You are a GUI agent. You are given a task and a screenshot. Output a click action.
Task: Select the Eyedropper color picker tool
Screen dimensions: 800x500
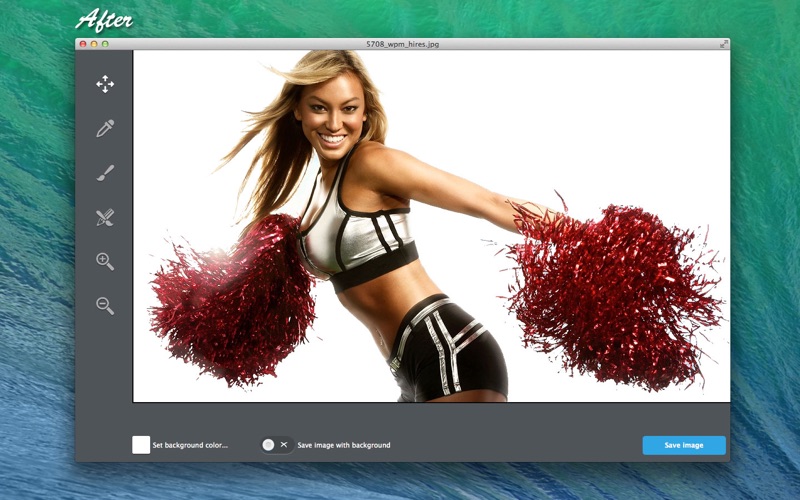[105, 129]
